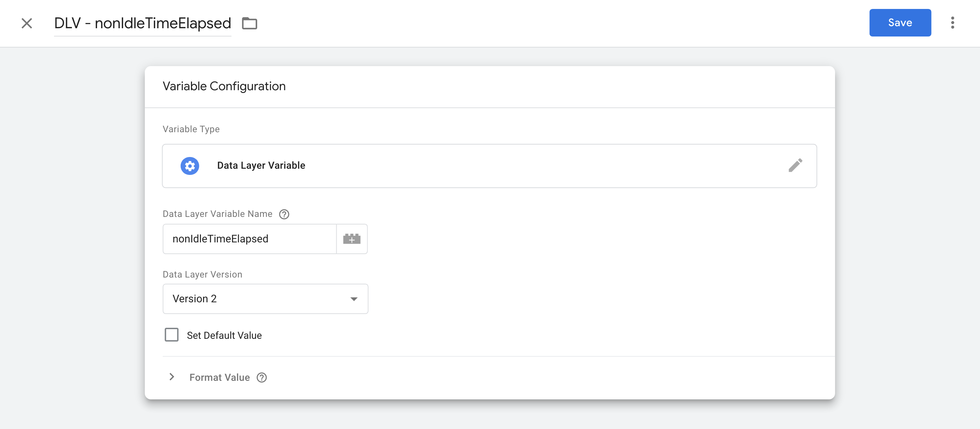Click inside the nonIdleTimeElapsed name field

pyautogui.click(x=249, y=239)
